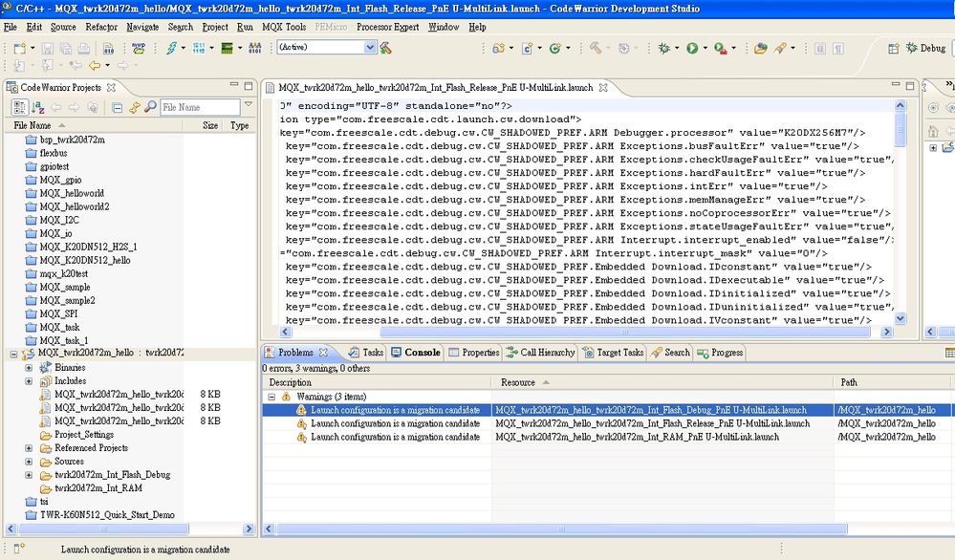
Task: Expand the Includes node
Action: pyautogui.click(x=29, y=381)
